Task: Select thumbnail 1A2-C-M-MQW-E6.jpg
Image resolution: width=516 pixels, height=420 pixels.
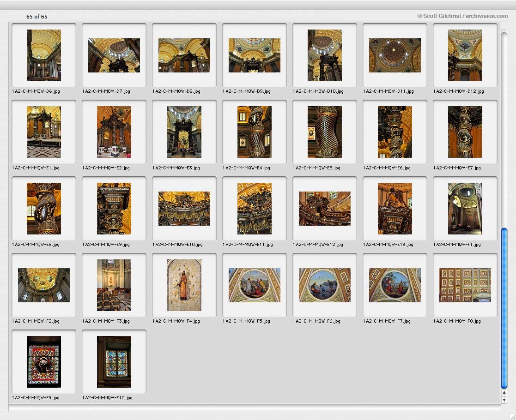Action: tap(395, 132)
